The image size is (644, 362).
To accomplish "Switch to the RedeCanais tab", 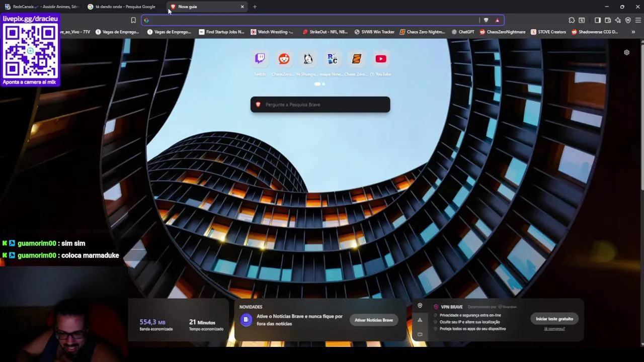I will [42, 7].
